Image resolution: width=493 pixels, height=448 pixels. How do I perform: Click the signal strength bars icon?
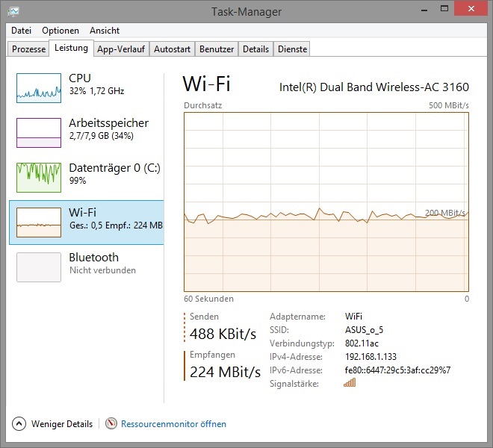point(350,383)
